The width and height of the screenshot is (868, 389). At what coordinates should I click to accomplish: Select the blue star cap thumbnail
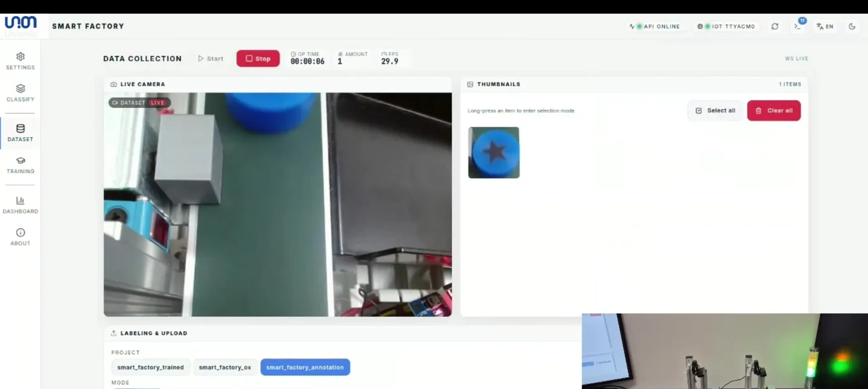click(494, 153)
